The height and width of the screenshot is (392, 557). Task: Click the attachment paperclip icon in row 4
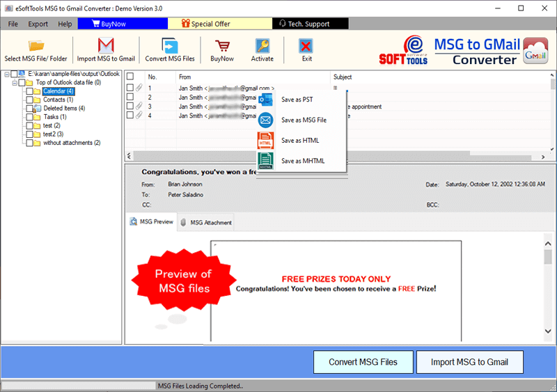click(139, 115)
